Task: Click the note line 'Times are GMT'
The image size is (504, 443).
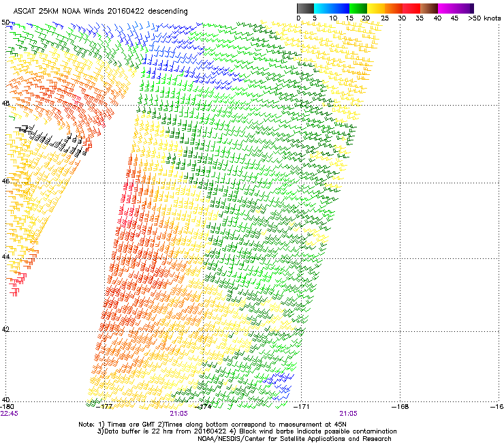Action: [x=131, y=425]
